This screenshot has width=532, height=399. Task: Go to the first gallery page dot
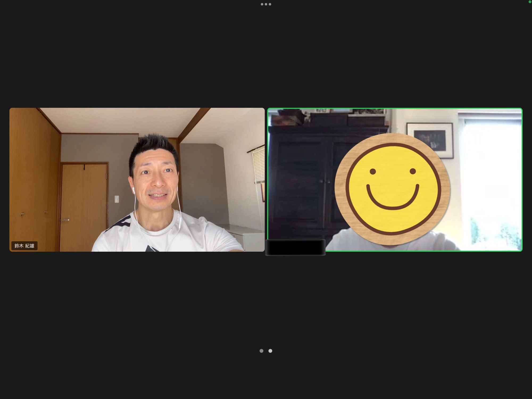(261, 351)
